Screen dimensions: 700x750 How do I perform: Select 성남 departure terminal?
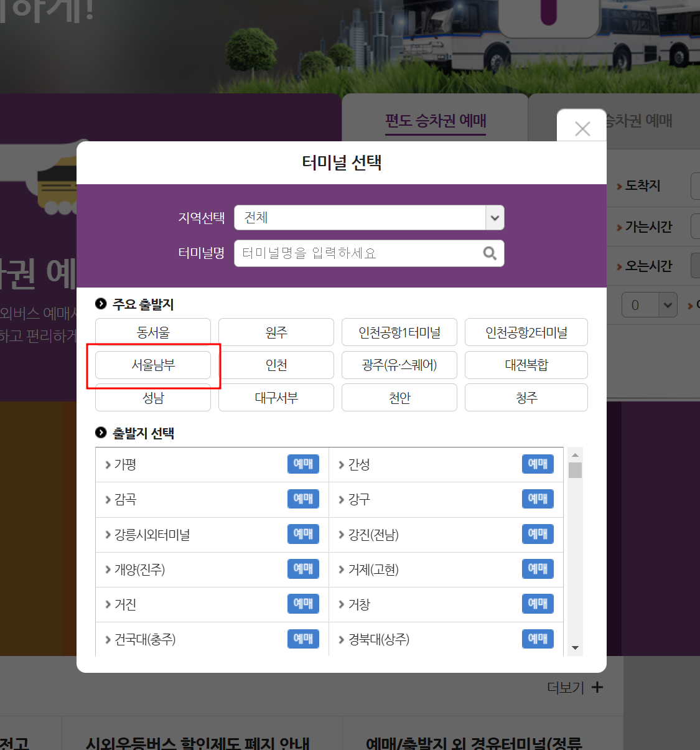[153, 398]
